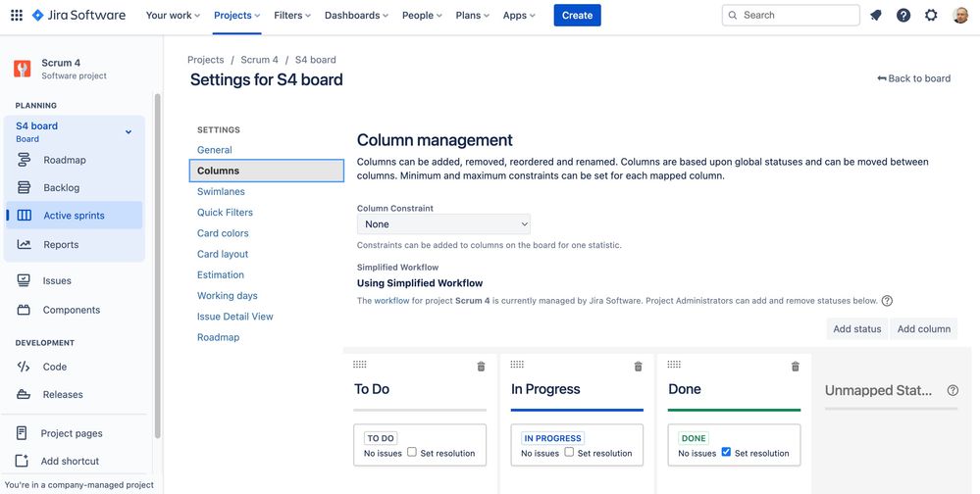Click the Releases ship icon
The width and height of the screenshot is (980, 494).
(x=24, y=395)
